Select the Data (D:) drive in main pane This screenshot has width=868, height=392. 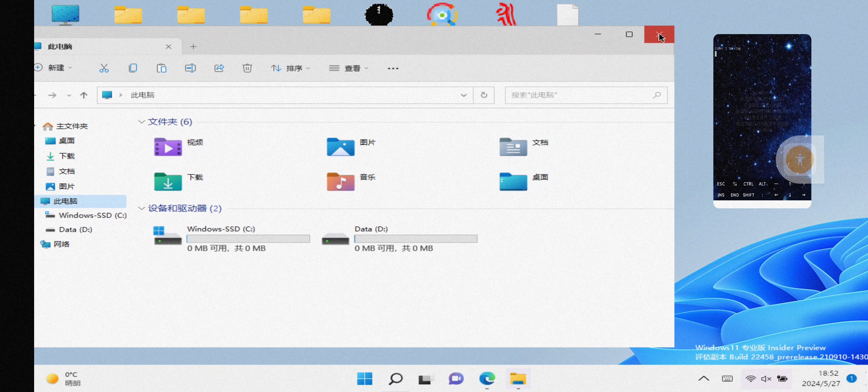(x=399, y=238)
